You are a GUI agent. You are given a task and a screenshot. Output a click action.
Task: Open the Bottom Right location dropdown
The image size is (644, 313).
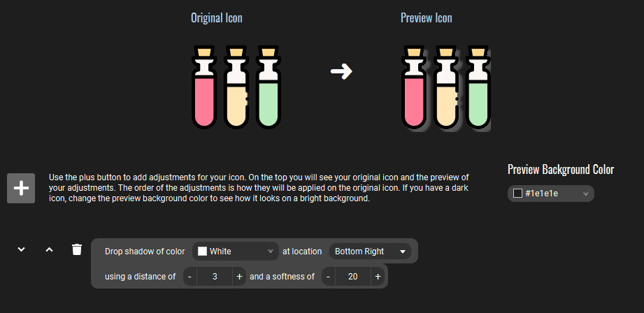(370, 251)
